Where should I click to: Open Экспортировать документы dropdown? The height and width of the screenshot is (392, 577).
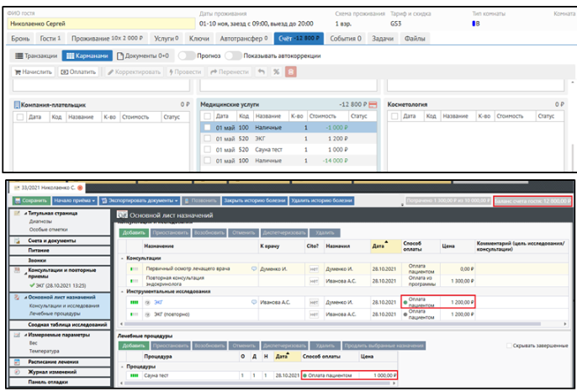click(140, 201)
